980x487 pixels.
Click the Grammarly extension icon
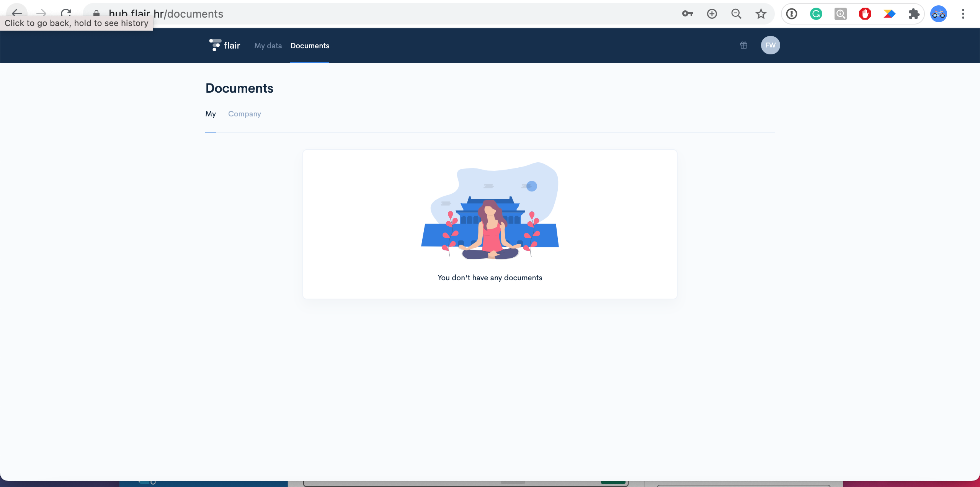[x=816, y=14]
